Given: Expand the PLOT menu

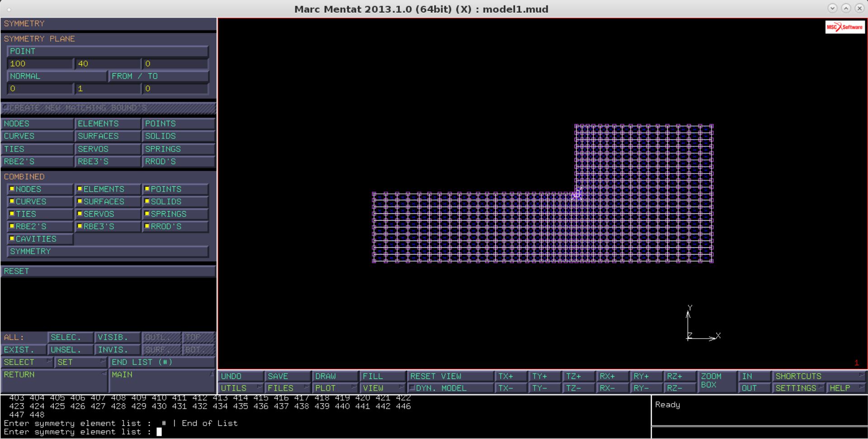Looking at the screenshot, I should tap(336, 388).
